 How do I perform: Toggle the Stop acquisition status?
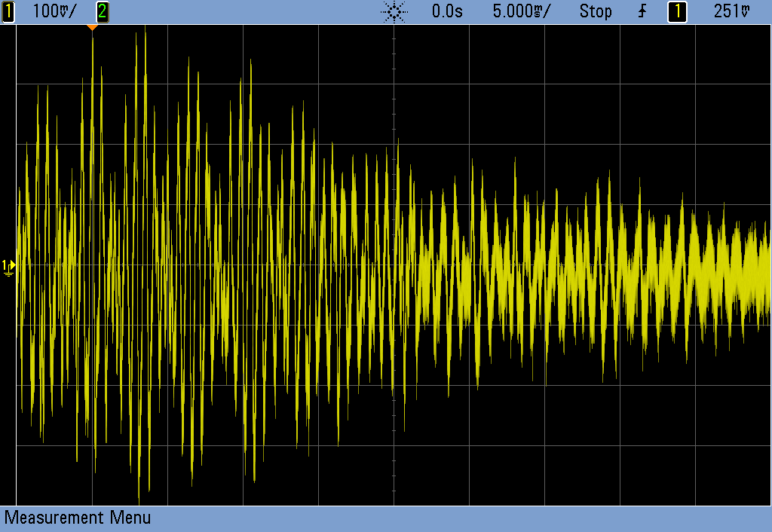tap(595, 11)
